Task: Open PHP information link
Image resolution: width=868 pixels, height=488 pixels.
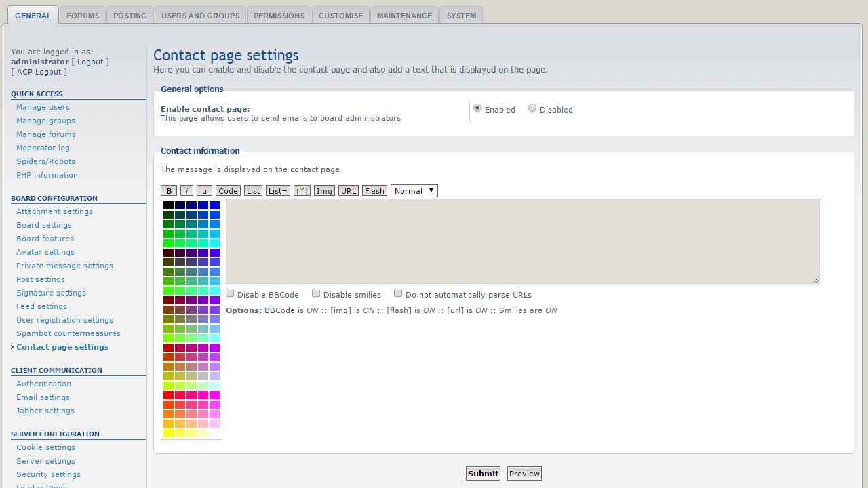Action: click(47, 175)
